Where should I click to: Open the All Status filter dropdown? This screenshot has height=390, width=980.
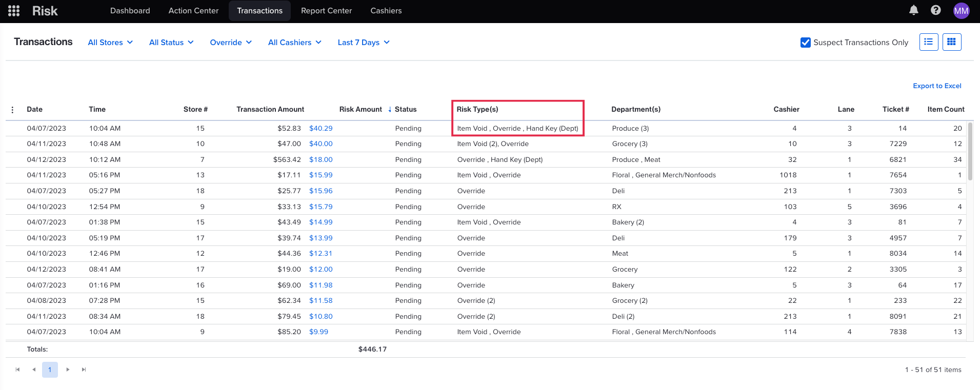click(171, 43)
